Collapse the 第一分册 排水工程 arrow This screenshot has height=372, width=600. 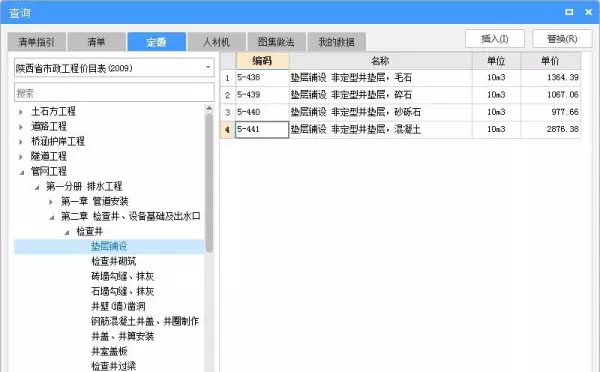click(x=37, y=187)
